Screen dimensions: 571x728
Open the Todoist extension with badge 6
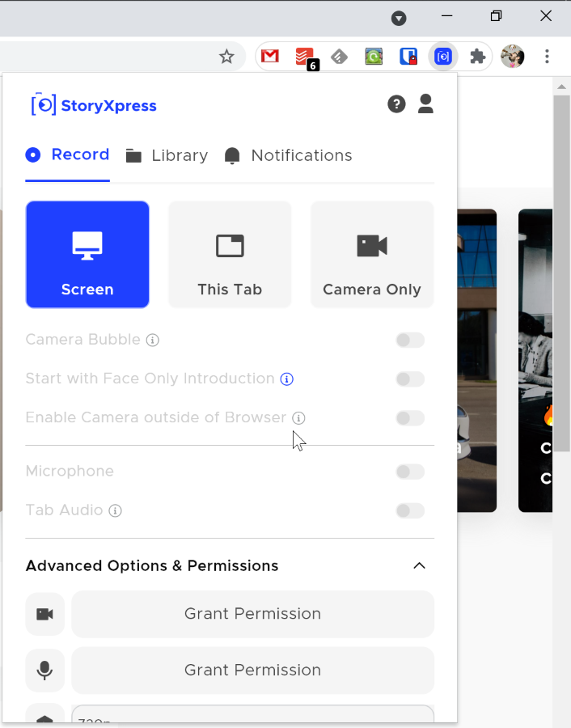coord(305,57)
